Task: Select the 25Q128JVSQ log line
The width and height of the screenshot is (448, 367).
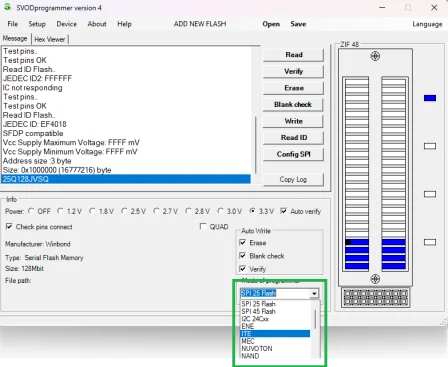Action: point(126,179)
